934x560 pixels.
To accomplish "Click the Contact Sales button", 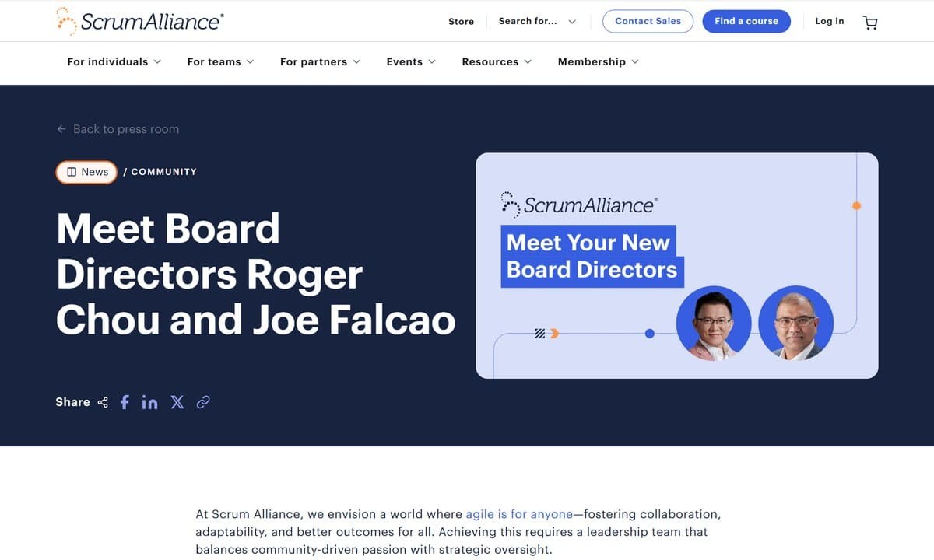I will click(x=648, y=21).
